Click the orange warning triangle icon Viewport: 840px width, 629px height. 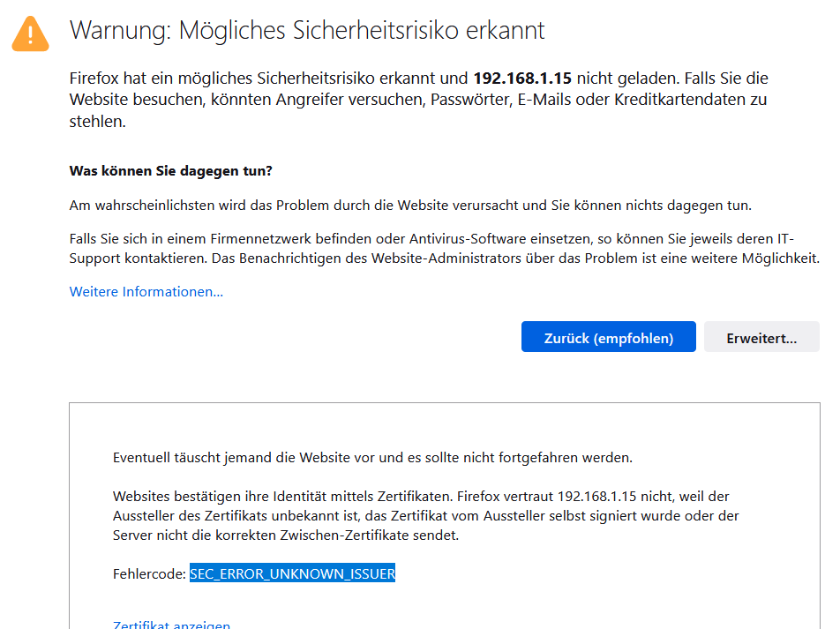(x=31, y=33)
